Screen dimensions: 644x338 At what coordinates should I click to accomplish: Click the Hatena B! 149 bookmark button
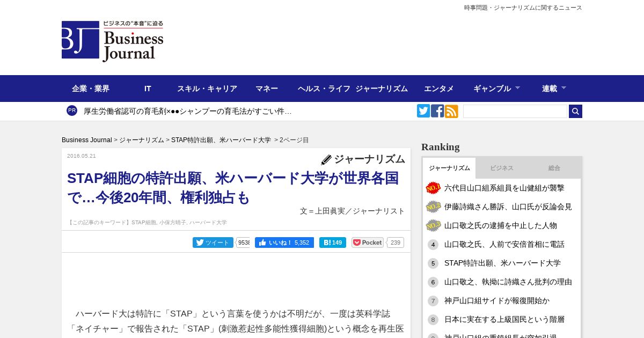(x=333, y=243)
